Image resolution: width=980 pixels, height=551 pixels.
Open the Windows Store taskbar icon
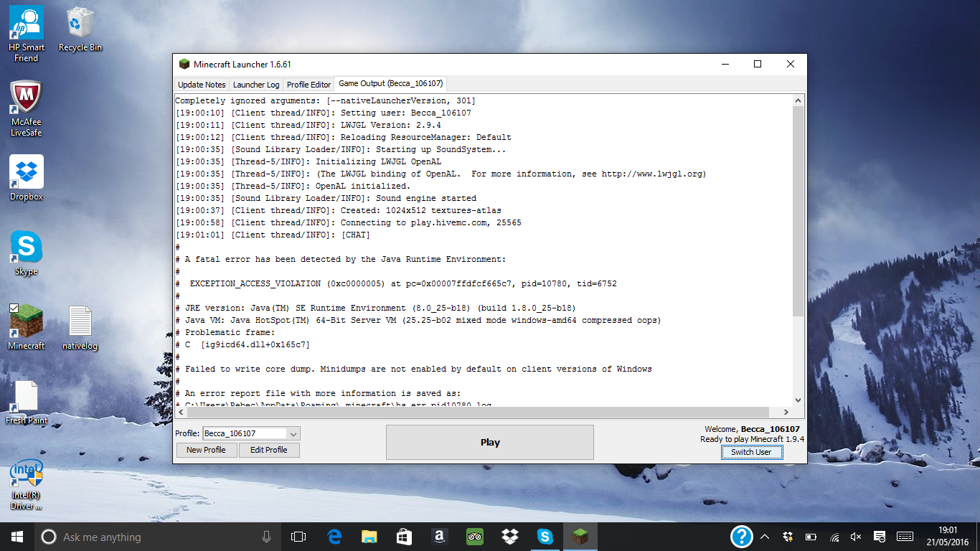(x=404, y=537)
